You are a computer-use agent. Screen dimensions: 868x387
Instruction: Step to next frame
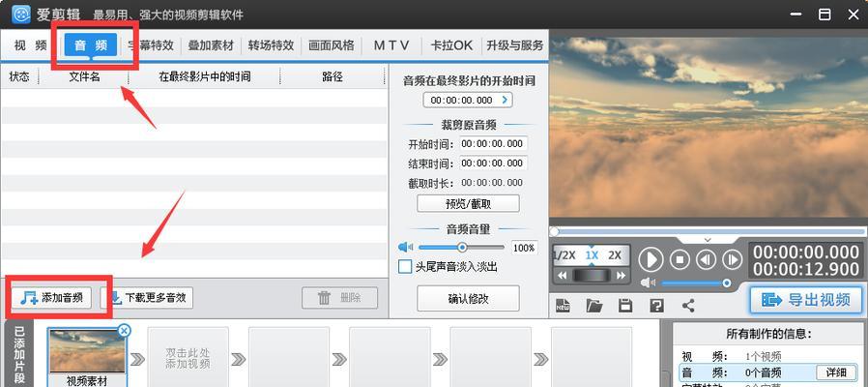(733, 259)
